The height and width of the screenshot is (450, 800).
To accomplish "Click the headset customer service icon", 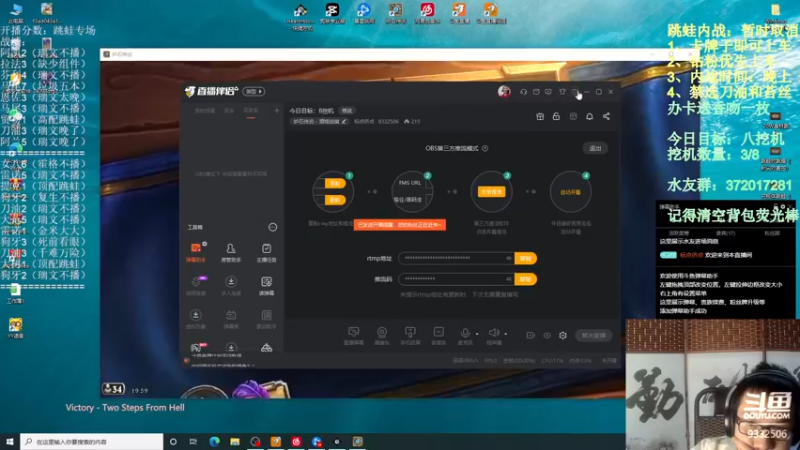I will point(523,92).
